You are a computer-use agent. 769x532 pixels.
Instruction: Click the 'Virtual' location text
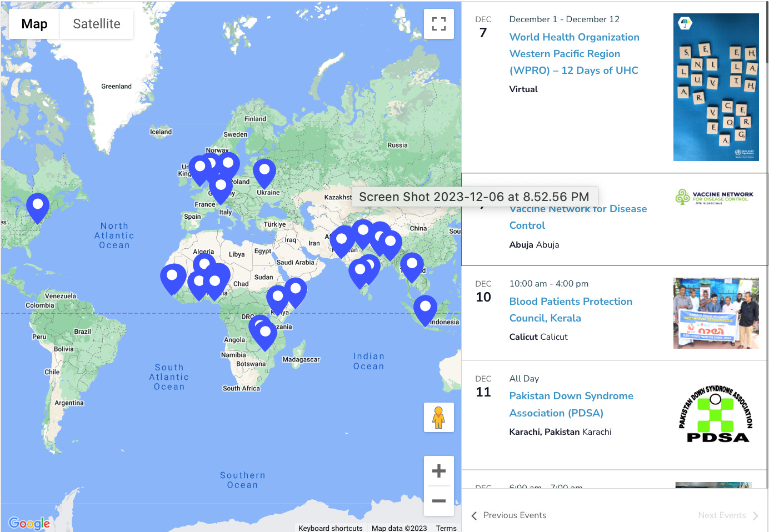click(x=523, y=89)
